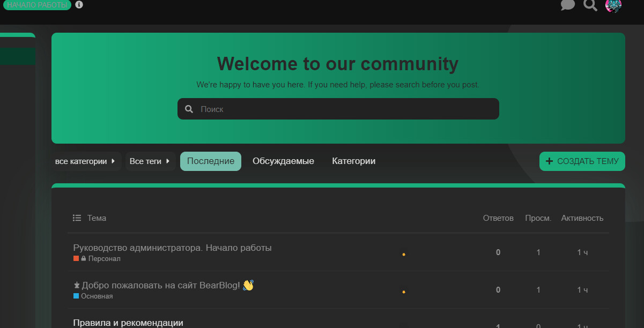Open the Правила и рекомендации topic
The width and height of the screenshot is (644, 328).
coord(128,323)
